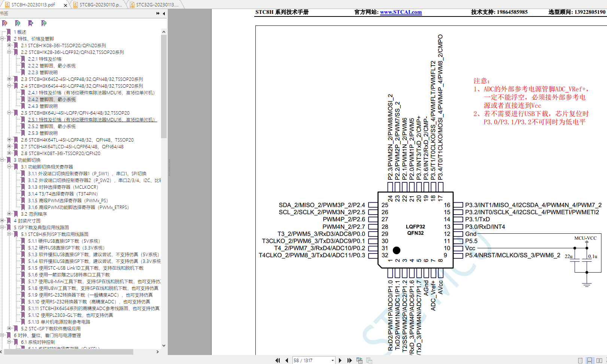Click the 书签 panel title
607x364 pixels.
[4, 13]
